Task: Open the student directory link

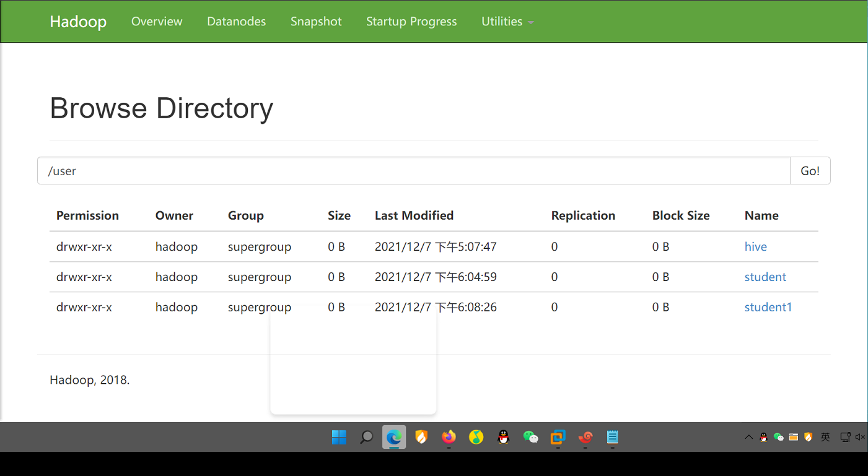Action: (x=765, y=277)
